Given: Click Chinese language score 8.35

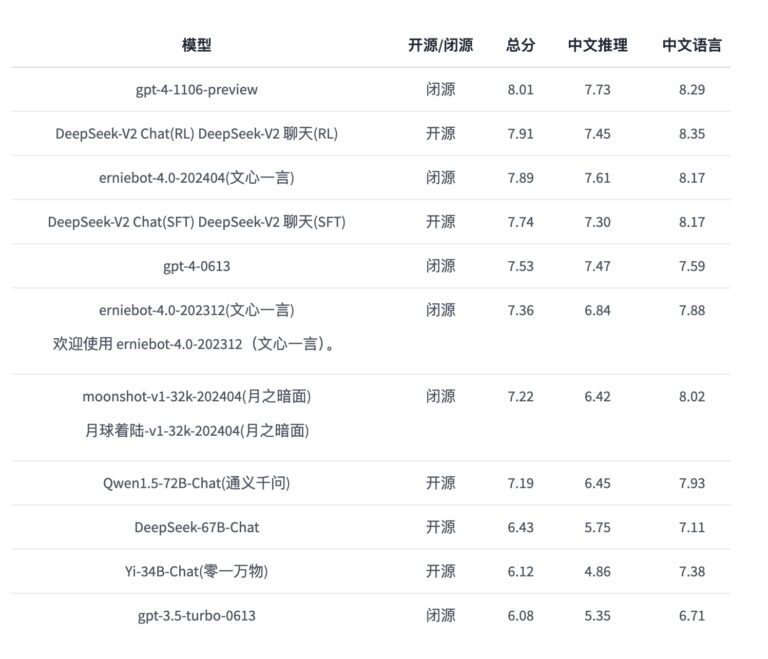Looking at the screenshot, I should pyautogui.click(x=692, y=134).
